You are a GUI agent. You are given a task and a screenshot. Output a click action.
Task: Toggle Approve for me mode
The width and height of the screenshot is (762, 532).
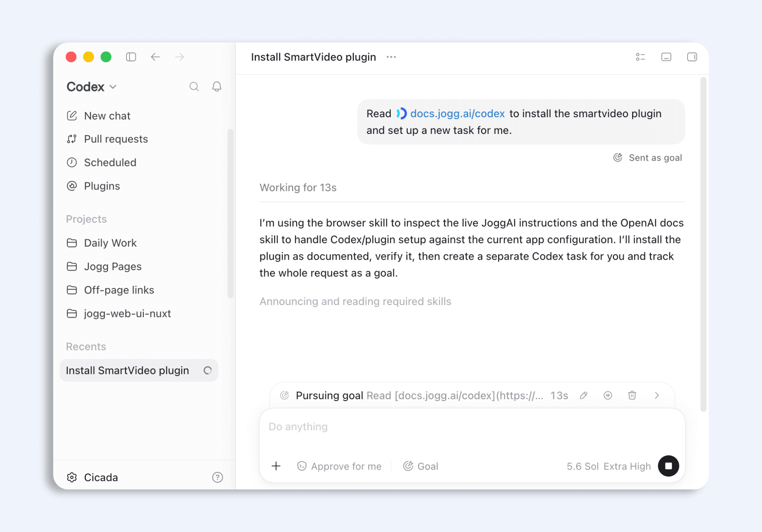click(339, 466)
